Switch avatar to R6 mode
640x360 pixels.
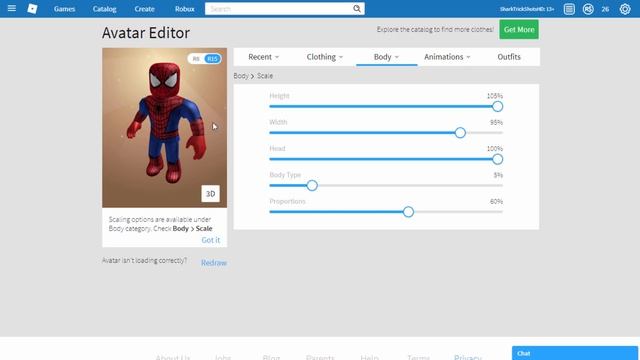tap(196, 59)
